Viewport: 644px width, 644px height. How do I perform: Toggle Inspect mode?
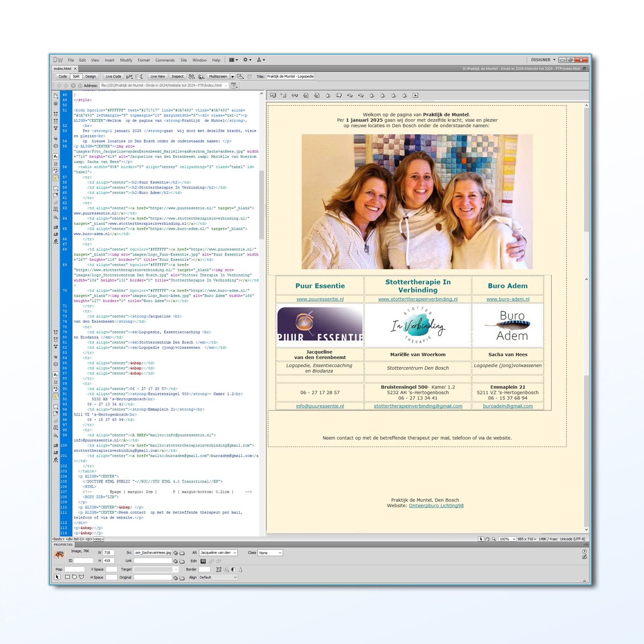(178, 76)
